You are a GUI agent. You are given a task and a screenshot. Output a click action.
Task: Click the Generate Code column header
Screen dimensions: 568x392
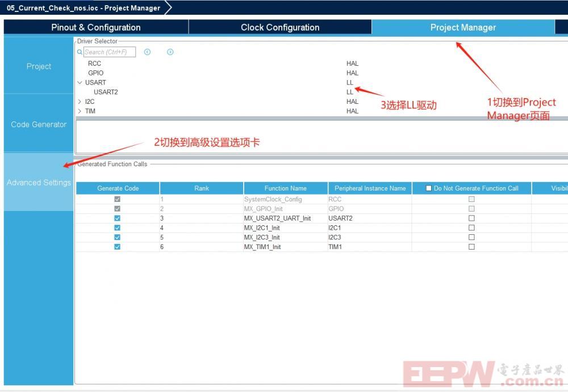point(118,188)
